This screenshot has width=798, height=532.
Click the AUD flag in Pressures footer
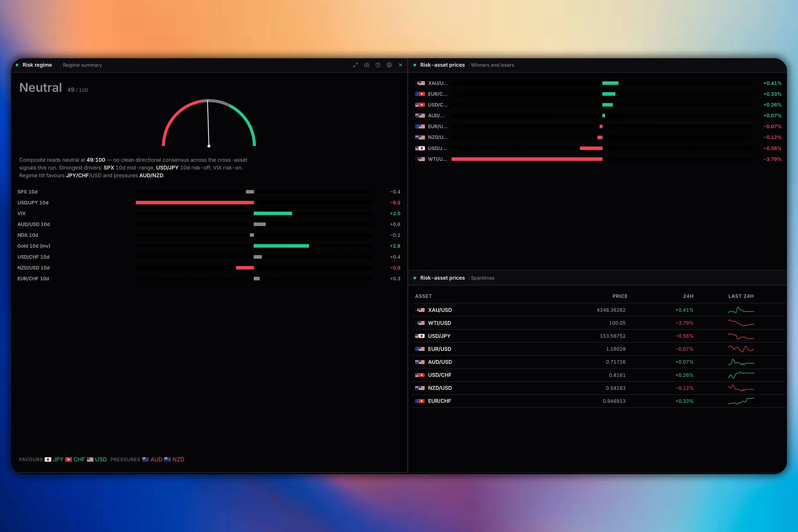coord(146,460)
